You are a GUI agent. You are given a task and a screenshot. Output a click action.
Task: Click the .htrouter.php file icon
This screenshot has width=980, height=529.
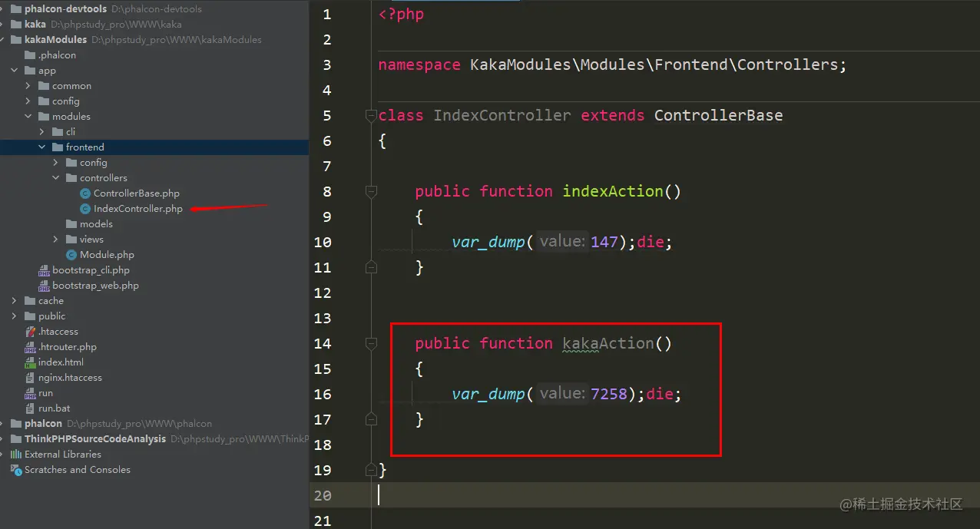(31, 347)
